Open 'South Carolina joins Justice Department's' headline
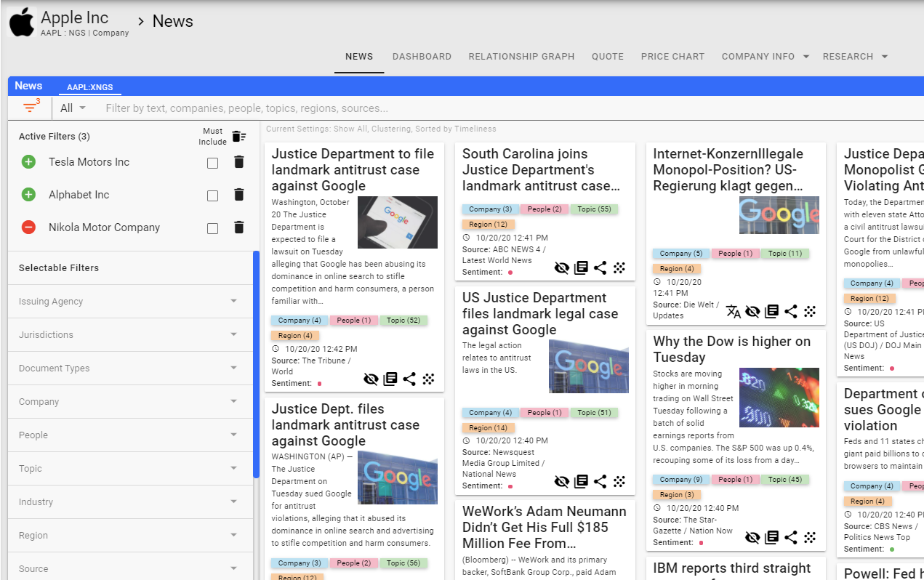Image resolution: width=924 pixels, height=580 pixels. point(541,169)
